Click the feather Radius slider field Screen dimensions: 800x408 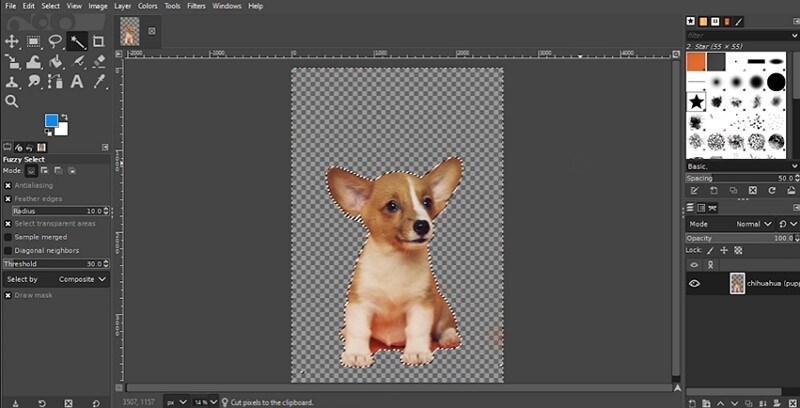[x=61, y=211]
